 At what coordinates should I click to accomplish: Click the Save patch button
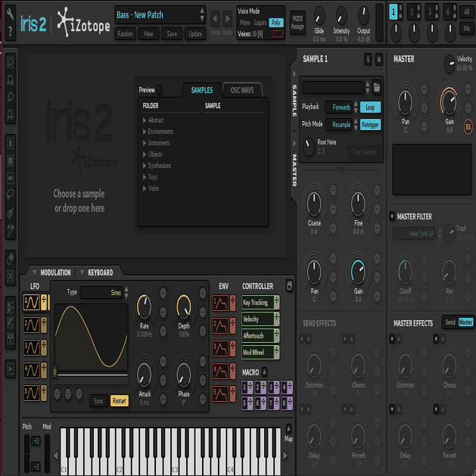point(172,34)
